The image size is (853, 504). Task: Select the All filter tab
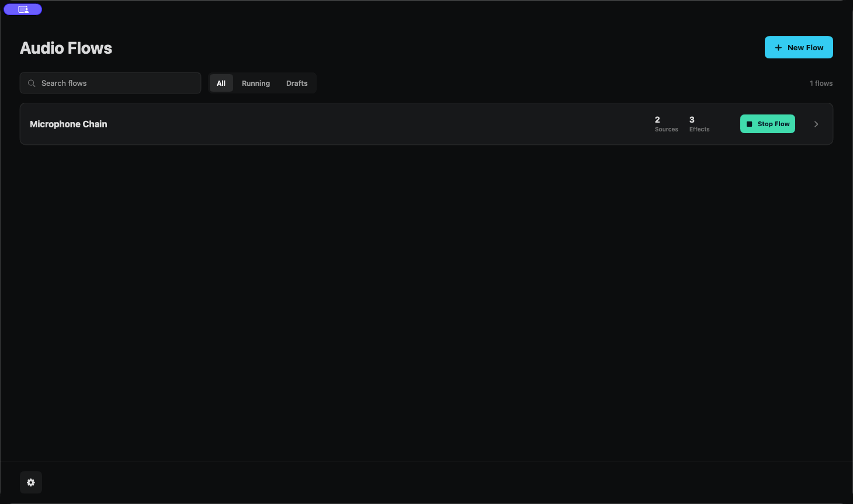(221, 83)
